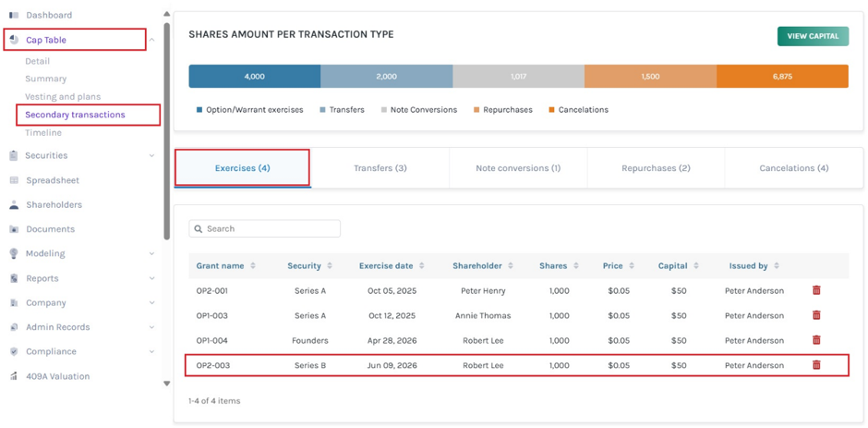Delete the OP1-003 Annie Thomas exercise
The image size is (868, 428).
816,315
